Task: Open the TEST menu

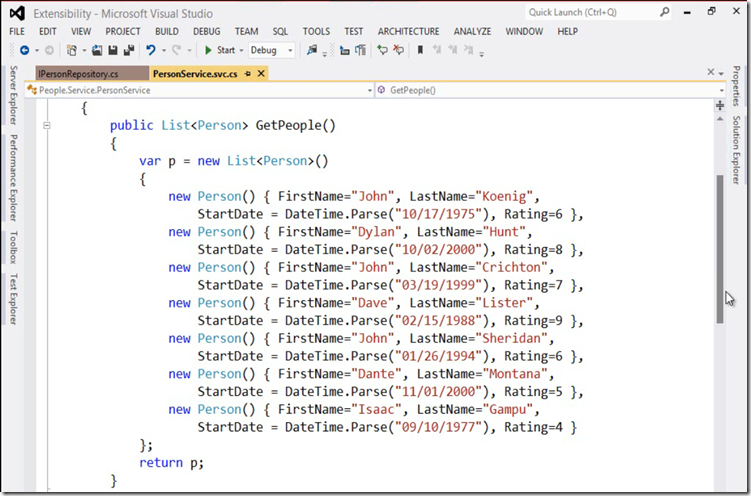Action: click(353, 32)
